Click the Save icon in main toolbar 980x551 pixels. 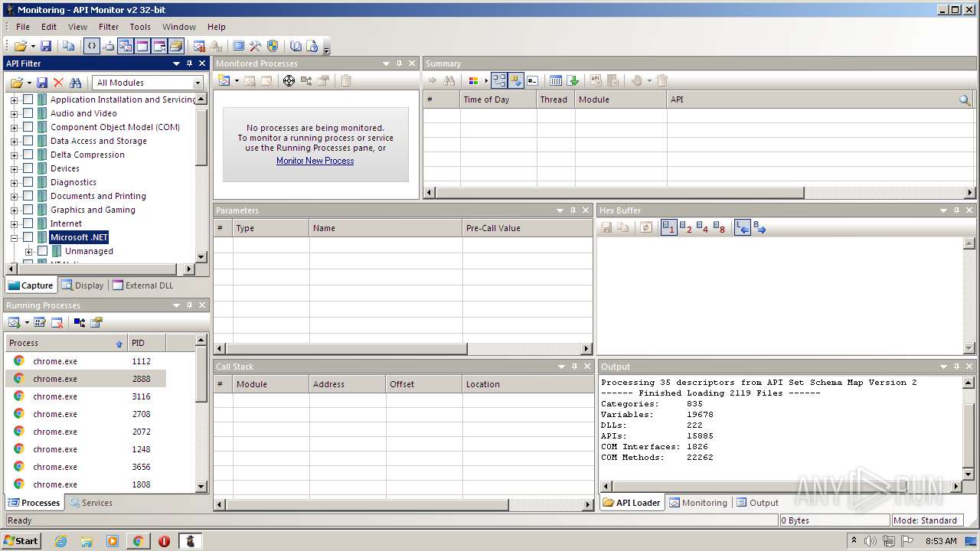(46, 46)
